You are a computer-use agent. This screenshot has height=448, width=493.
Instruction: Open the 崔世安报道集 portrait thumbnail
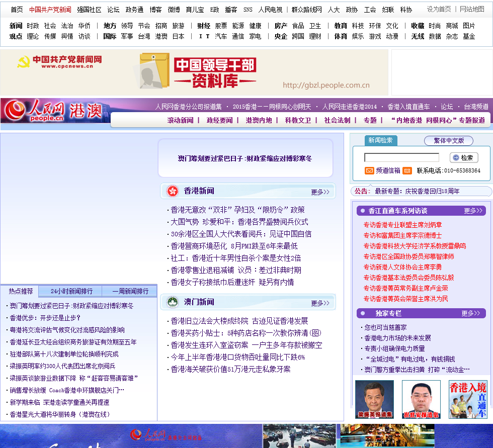[x=422, y=399]
